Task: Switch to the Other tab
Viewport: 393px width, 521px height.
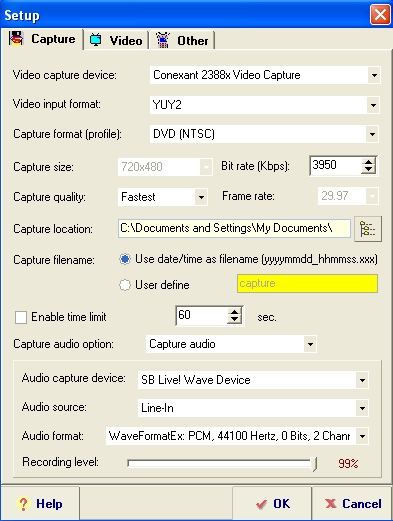Action: (182, 40)
